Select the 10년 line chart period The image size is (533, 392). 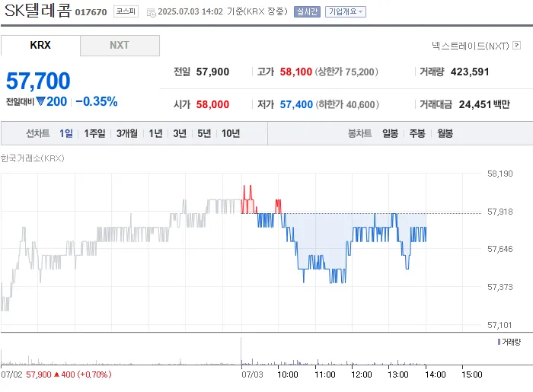point(231,133)
